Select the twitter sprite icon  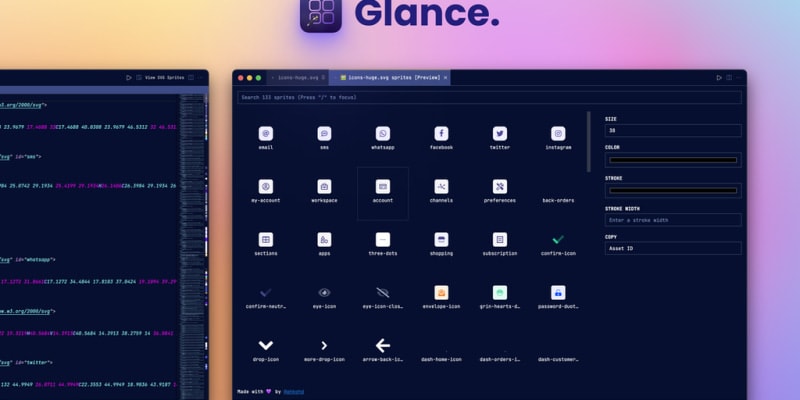500,134
